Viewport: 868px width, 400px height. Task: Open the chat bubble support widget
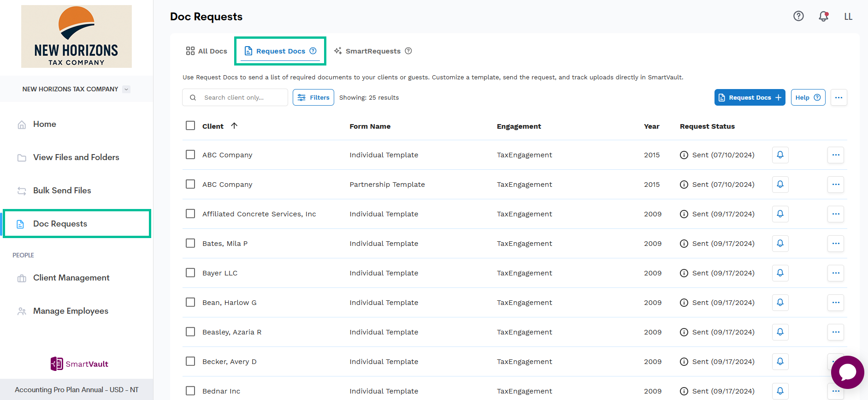[847, 372]
